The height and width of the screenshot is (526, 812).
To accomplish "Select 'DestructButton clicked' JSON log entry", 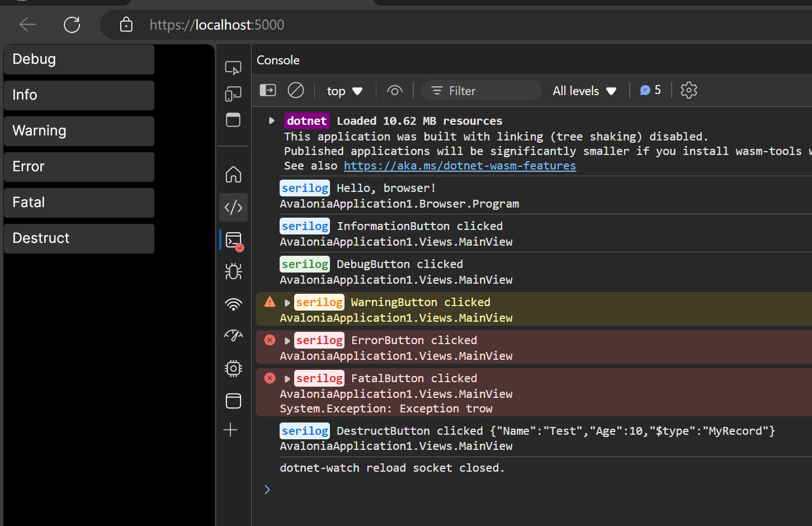I will coord(556,431).
